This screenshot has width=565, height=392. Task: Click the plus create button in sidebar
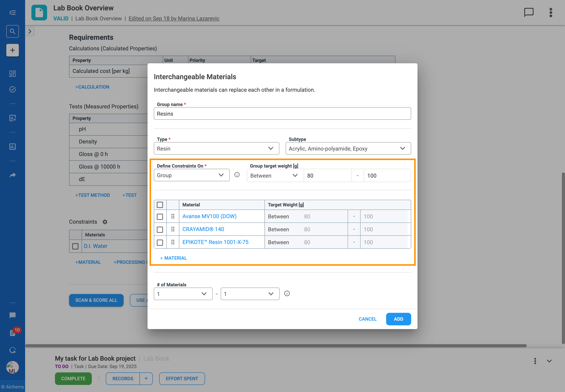12,50
